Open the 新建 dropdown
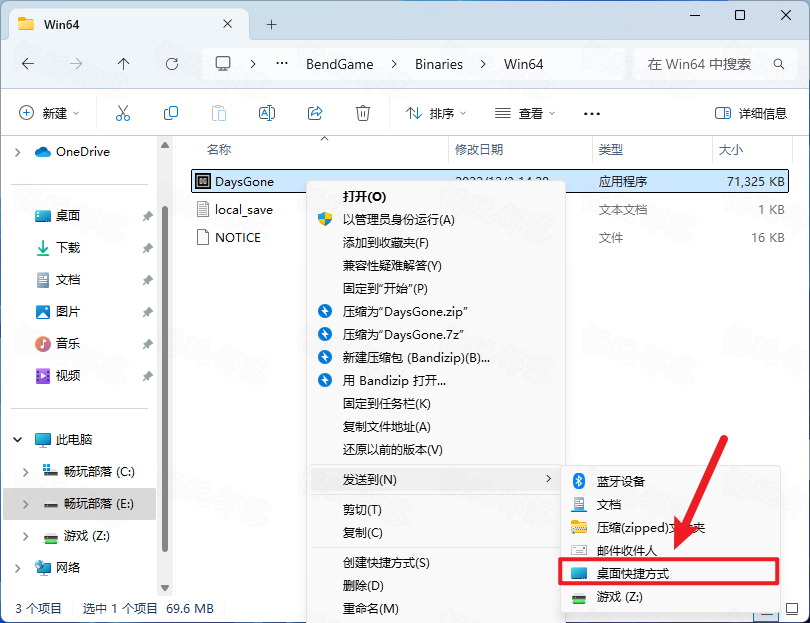 pos(49,113)
